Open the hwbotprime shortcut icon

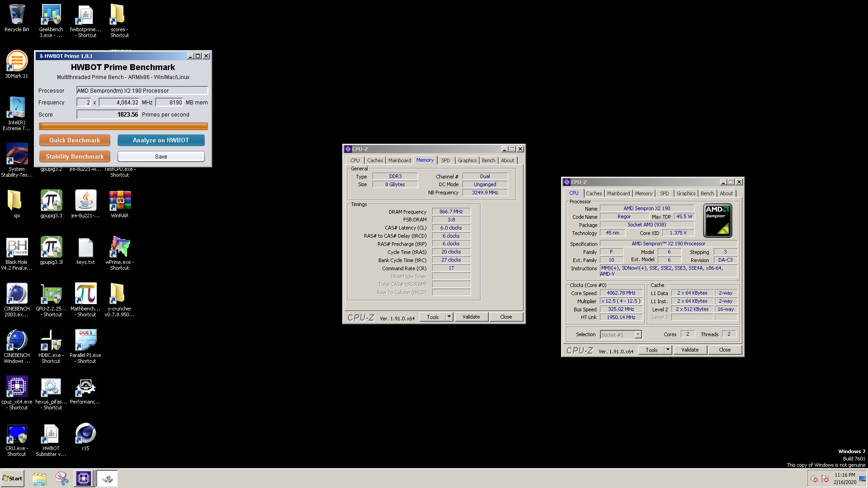85,21
